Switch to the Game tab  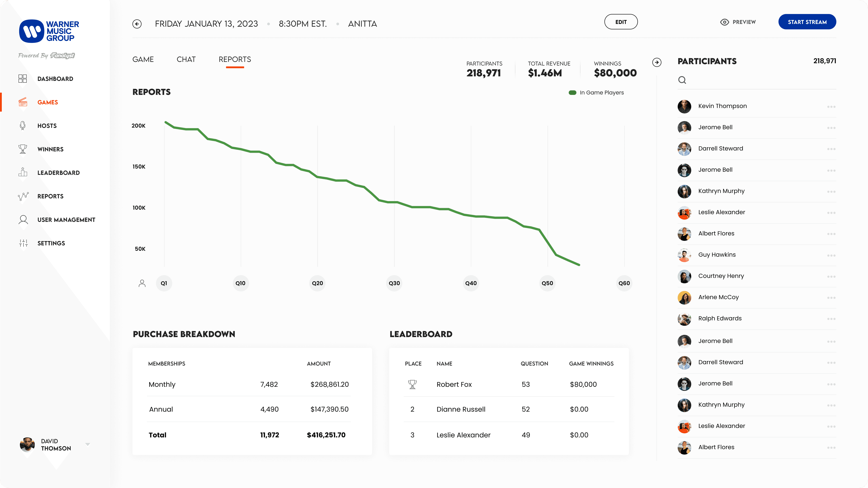click(x=143, y=60)
